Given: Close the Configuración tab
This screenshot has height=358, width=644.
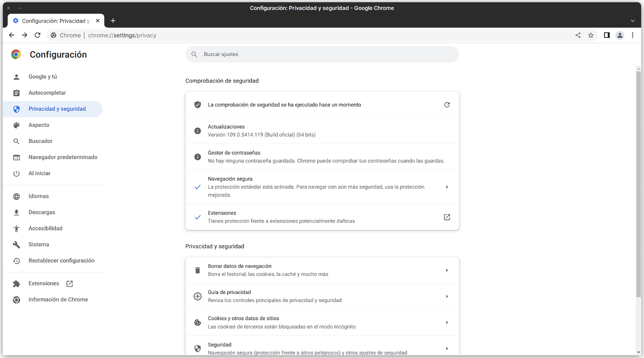Looking at the screenshot, I should point(98,21).
